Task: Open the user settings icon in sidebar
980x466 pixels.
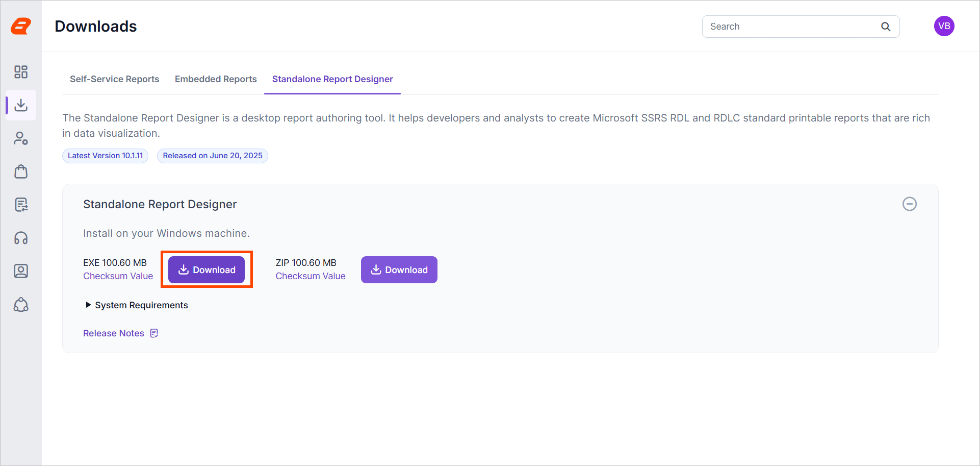Action: [x=21, y=138]
